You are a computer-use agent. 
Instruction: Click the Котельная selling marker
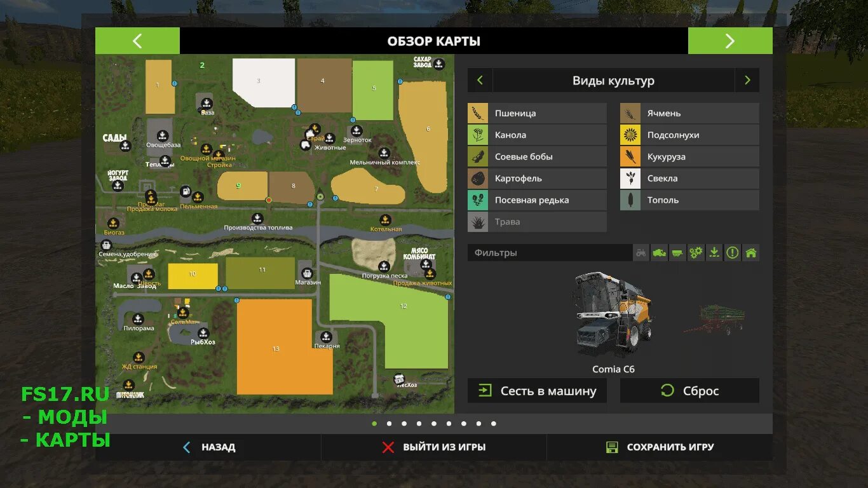(x=384, y=220)
